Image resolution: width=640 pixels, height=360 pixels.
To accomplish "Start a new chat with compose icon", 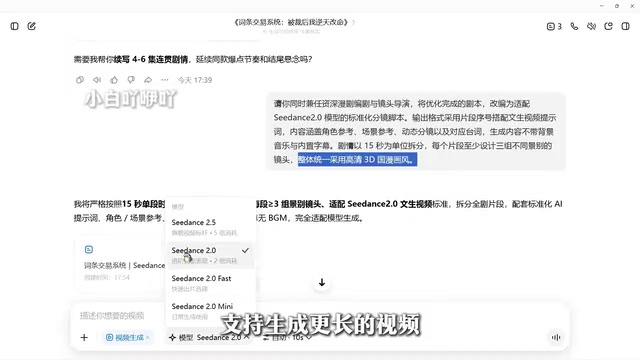I will tap(31, 26).
